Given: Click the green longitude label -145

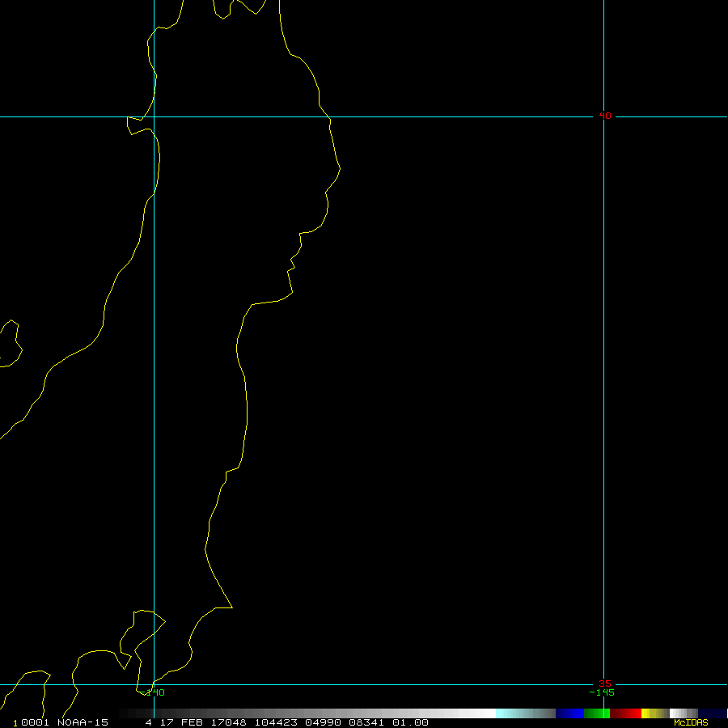Looking at the screenshot, I should point(602,692).
